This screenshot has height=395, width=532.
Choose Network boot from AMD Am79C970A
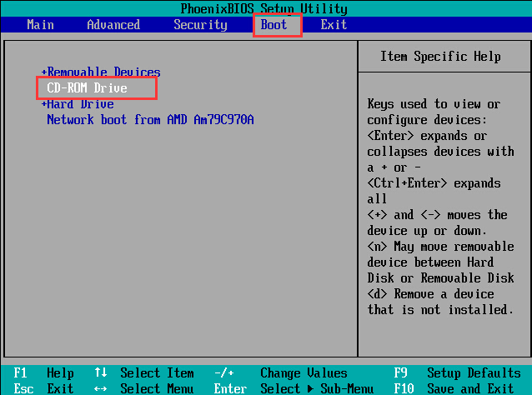coord(150,120)
